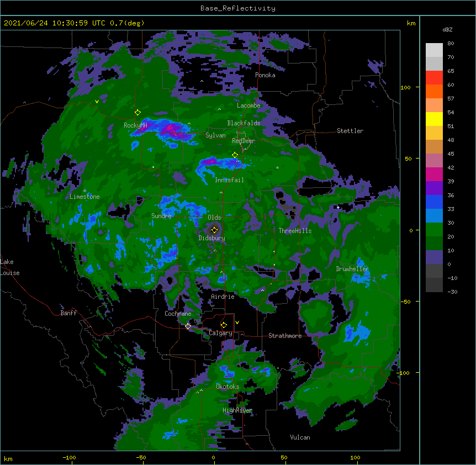Click the yellow diamond marker near RockyMH

point(137,113)
